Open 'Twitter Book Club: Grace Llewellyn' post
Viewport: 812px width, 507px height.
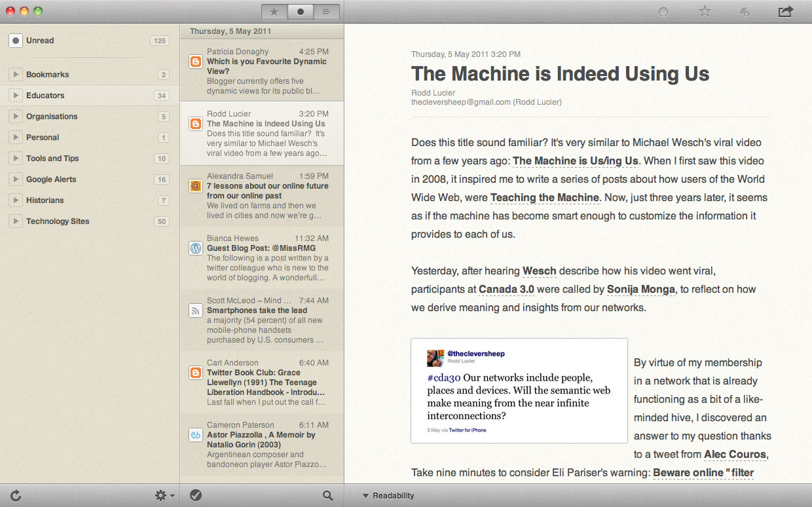262,382
